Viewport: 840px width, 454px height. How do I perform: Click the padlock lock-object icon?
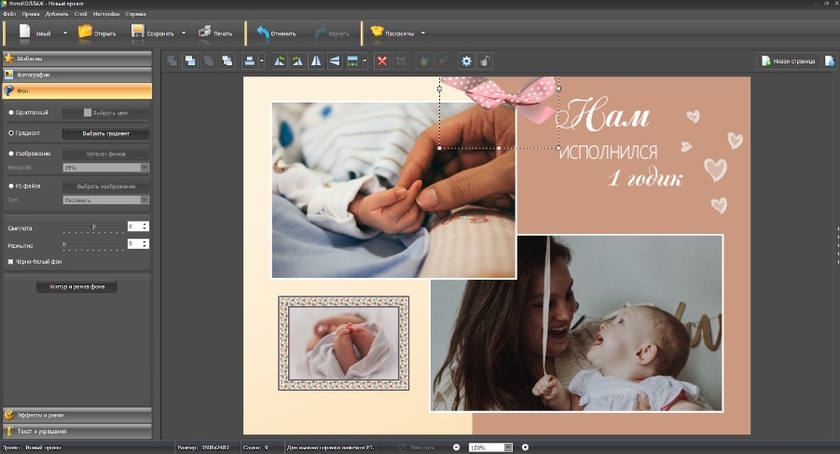coord(485,61)
